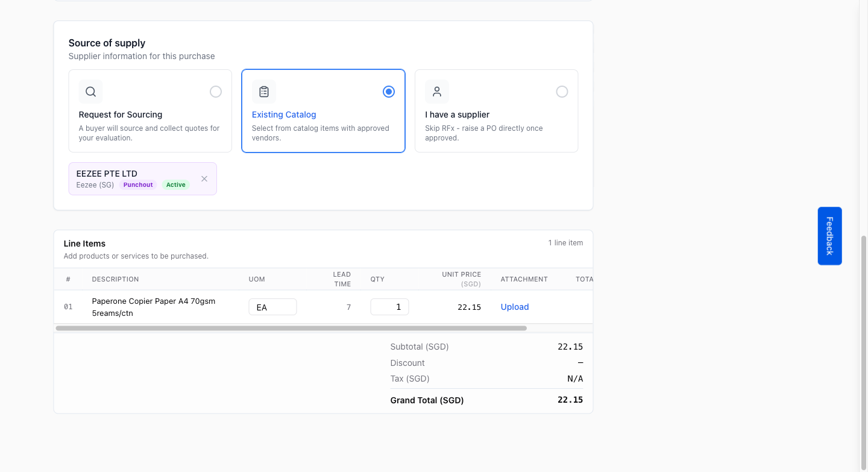This screenshot has height=472, width=868.
Task: Click the Existing Catalog card title
Action: [x=284, y=115]
